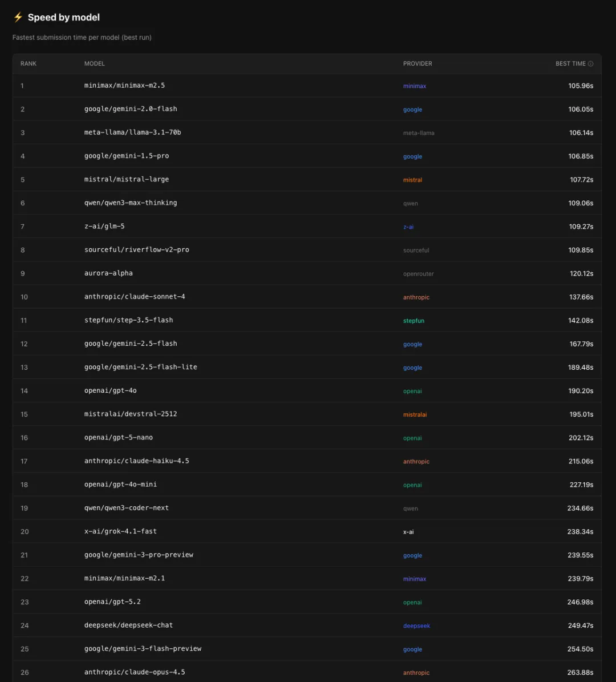Click the mistralai provider link for devstral-2512
Image resolution: width=616 pixels, height=682 pixels.
(x=415, y=415)
